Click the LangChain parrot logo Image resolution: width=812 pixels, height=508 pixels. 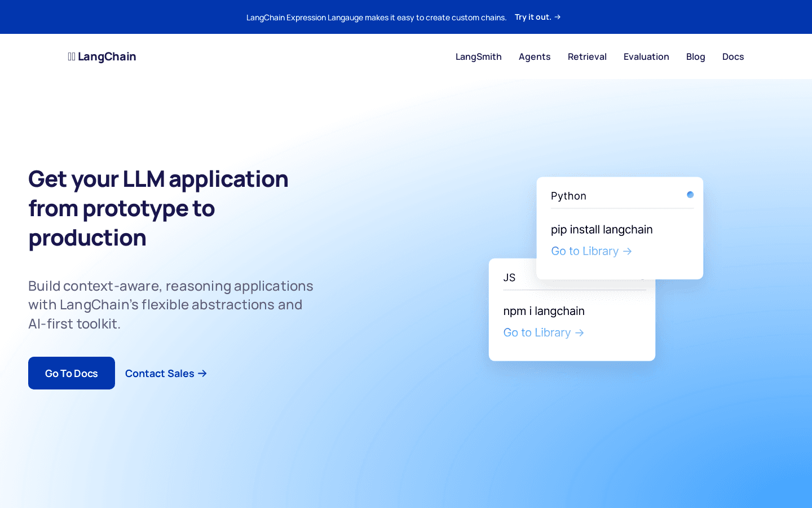point(71,56)
